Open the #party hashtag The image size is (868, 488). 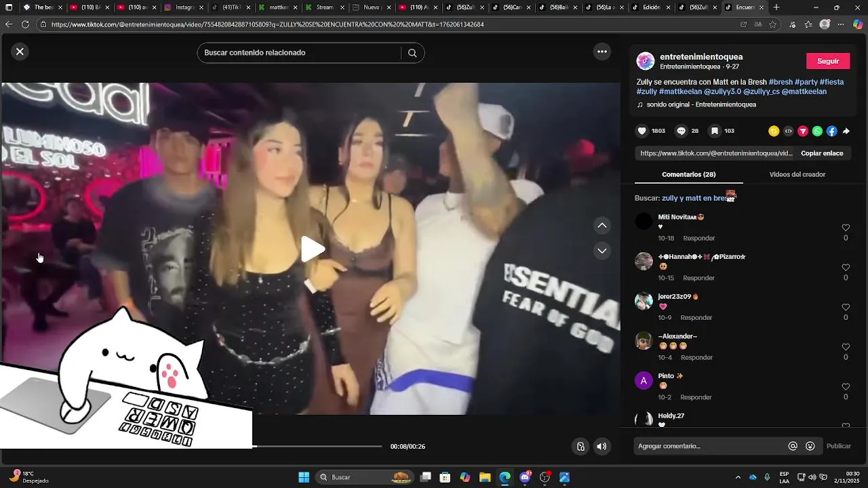[x=806, y=82]
